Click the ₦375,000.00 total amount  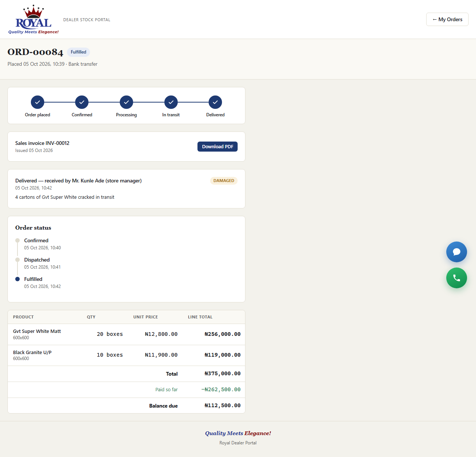pyautogui.click(x=222, y=373)
